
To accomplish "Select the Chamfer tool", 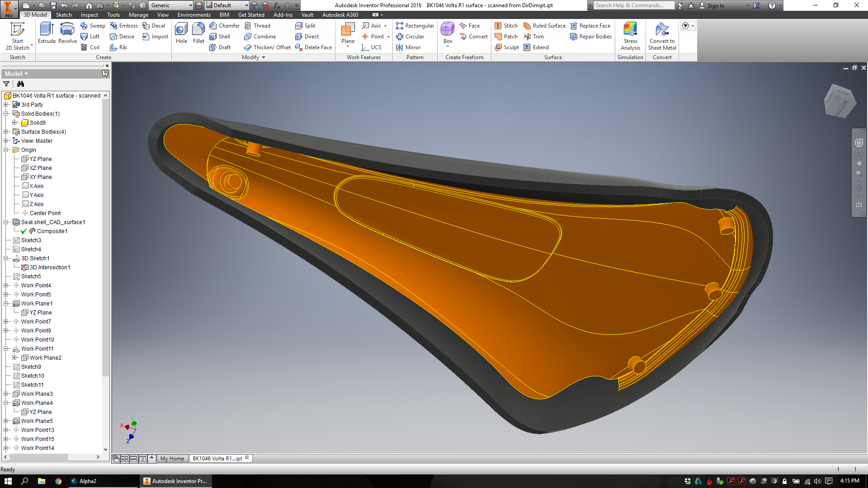I will 224,26.
